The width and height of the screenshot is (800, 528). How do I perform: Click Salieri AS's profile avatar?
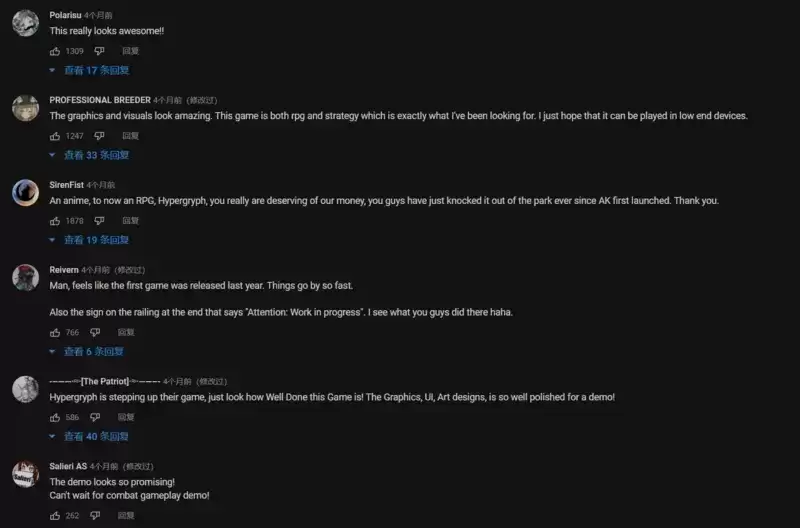point(25,474)
